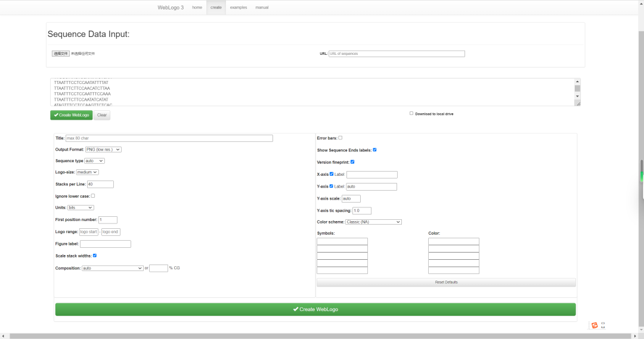The image size is (644, 339).
Task: Click the page vertical scrollbar thumb
Action: click(641, 179)
